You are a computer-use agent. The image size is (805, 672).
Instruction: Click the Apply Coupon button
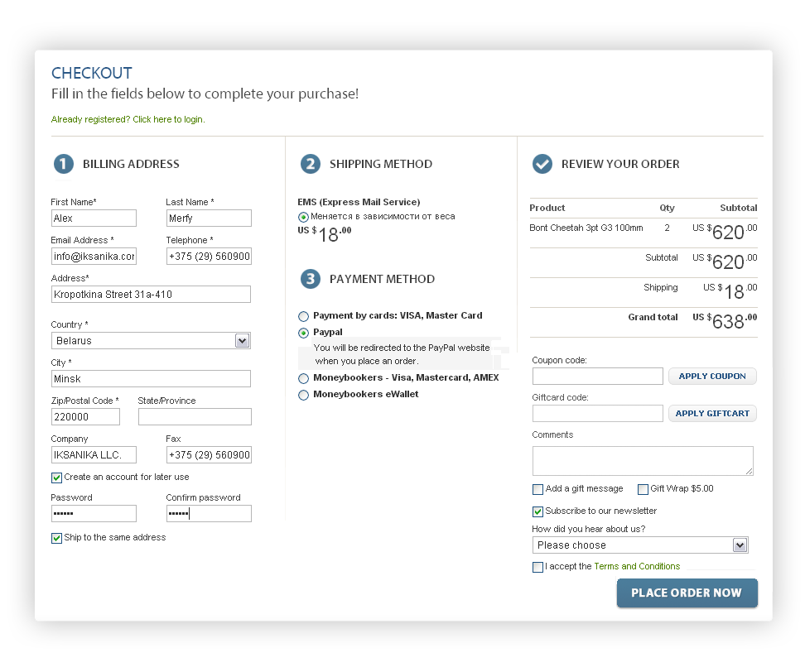point(712,377)
